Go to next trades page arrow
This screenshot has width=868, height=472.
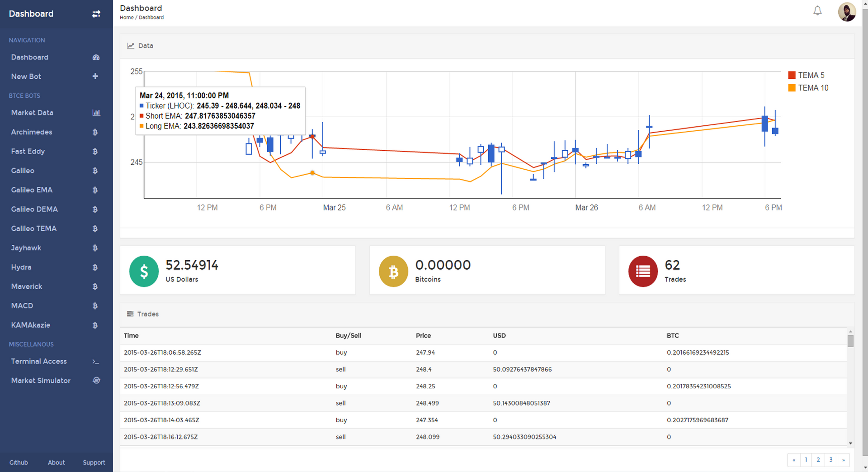(x=843, y=460)
